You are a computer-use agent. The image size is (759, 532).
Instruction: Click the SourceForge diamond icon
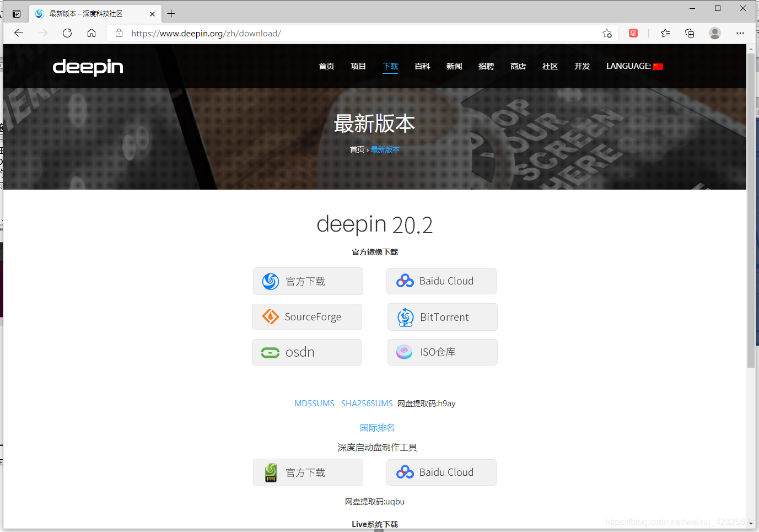tap(270, 316)
